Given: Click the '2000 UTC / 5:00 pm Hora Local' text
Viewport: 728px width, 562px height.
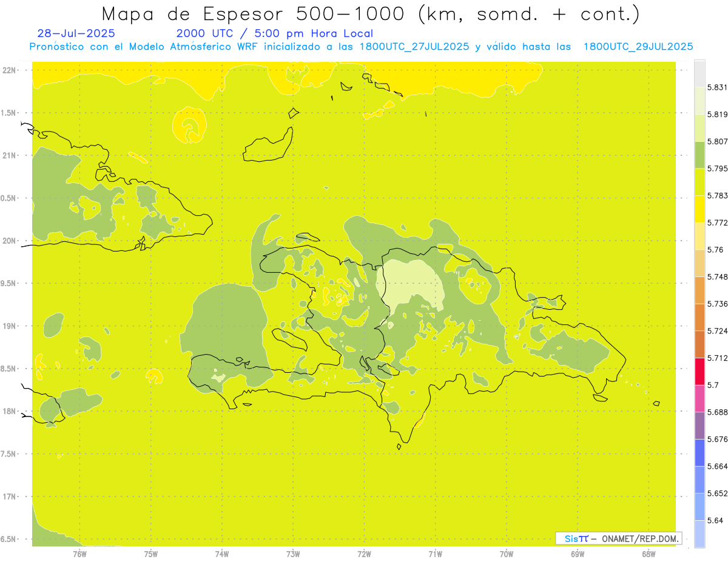Looking at the screenshot, I should (x=275, y=33).
